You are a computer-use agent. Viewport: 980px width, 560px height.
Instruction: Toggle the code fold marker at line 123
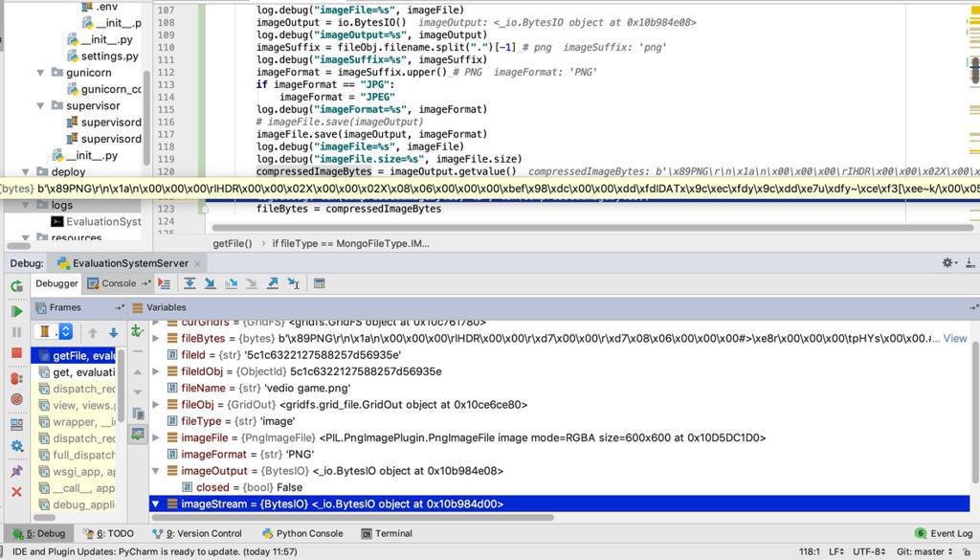pyautogui.click(x=205, y=210)
